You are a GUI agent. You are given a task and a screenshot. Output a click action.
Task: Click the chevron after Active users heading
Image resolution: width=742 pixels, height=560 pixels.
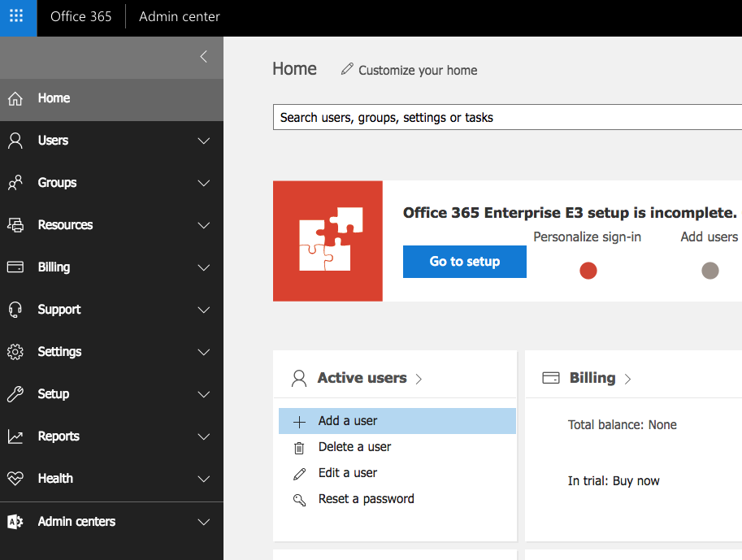(419, 379)
